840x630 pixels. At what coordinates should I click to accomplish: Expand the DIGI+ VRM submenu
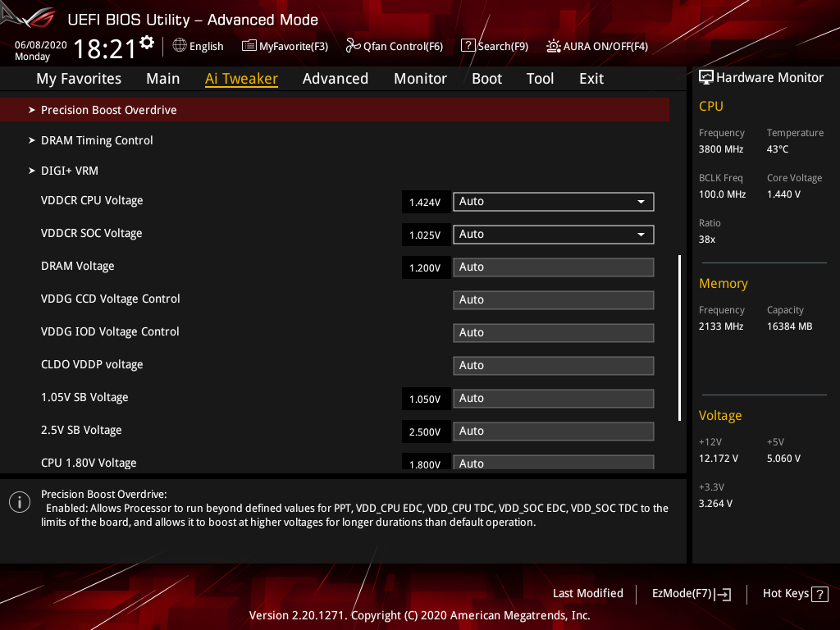[x=64, y=171]
